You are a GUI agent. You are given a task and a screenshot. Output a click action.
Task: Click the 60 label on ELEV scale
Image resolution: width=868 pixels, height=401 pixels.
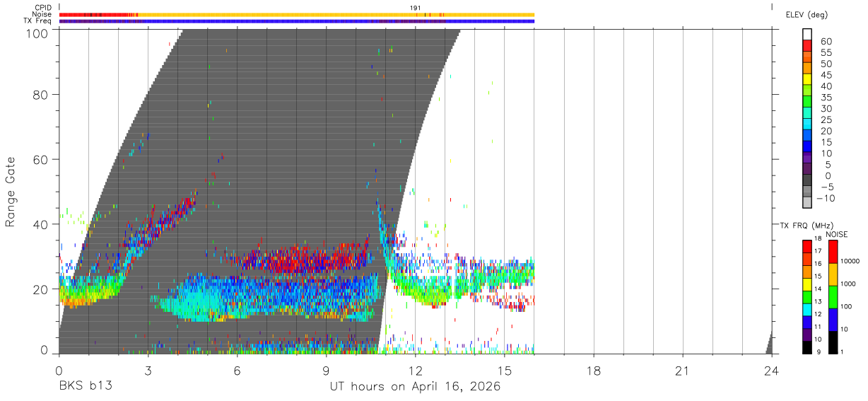(826, 42)
